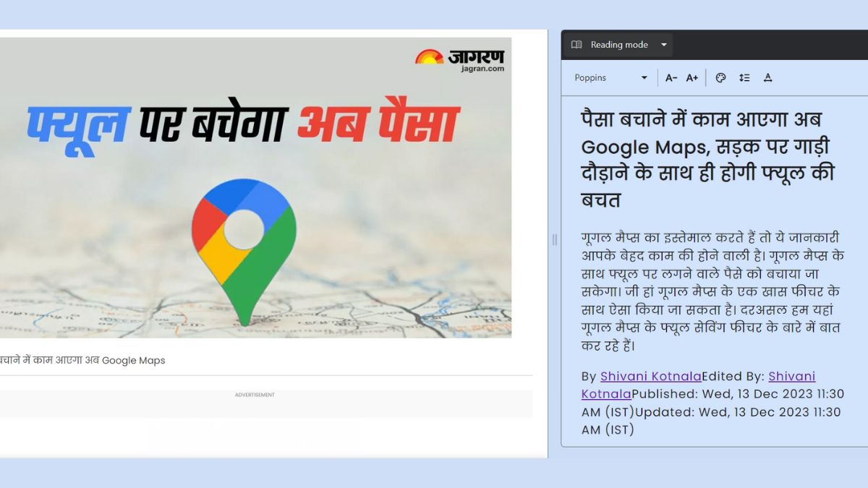Open the line spacing options
The height and width of the screenshot is (488, 868).
[744, 78]
